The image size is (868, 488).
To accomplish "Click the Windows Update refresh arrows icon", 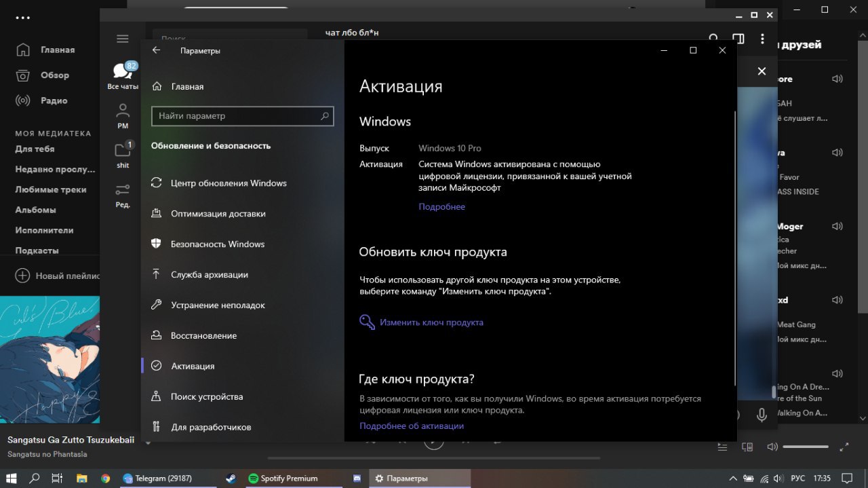I will coord(157,183).
